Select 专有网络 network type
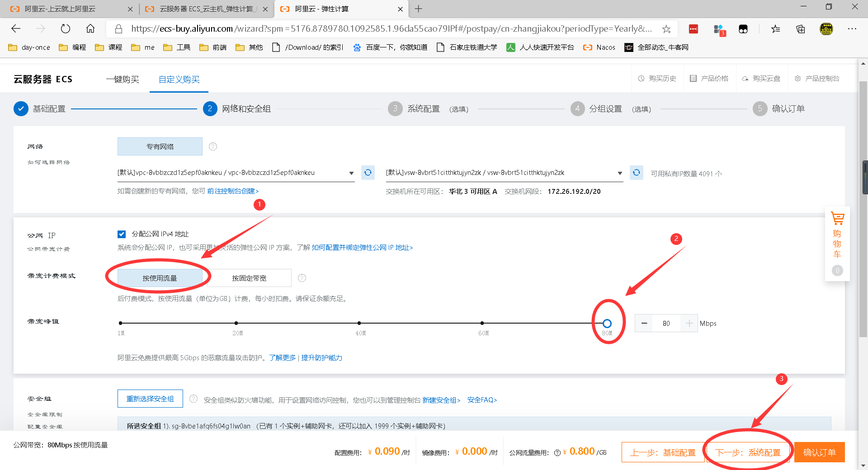 tap(160, 146)
